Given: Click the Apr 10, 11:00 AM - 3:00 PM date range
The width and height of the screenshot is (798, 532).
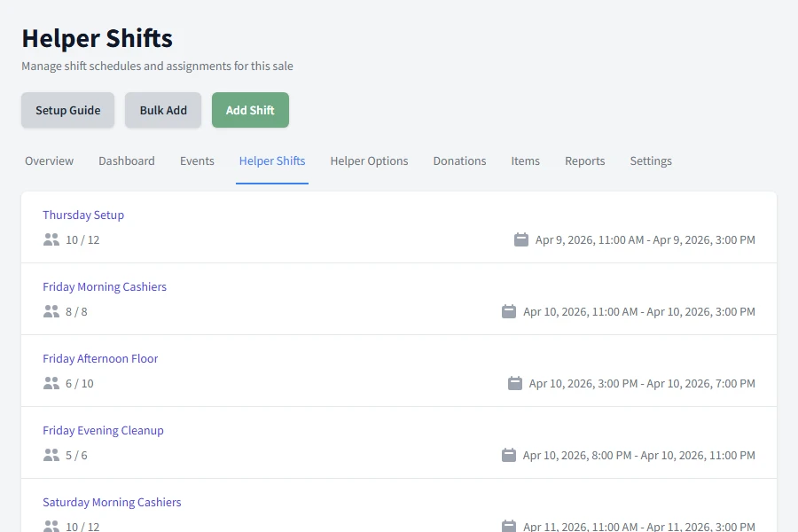Looking at the screenshot, I should (x=639, y=311).
